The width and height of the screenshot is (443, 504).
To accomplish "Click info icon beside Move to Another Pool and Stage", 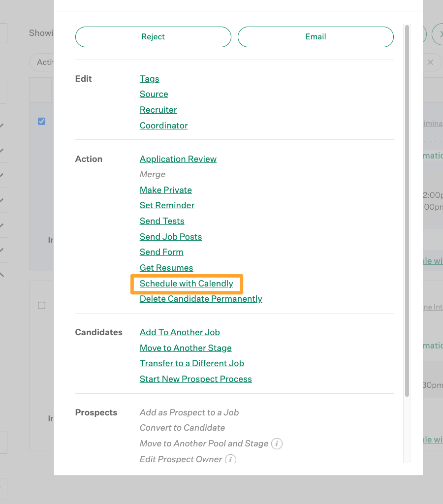I will tap(277, 443).
